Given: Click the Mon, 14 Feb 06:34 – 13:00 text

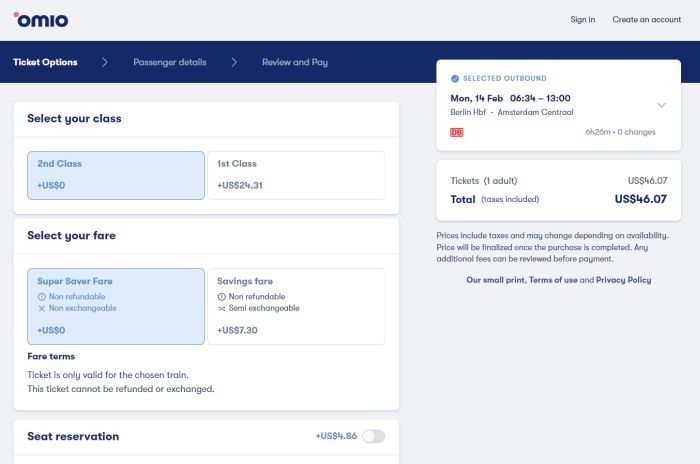Looking at the screenshot, I should tap(510, 98).
